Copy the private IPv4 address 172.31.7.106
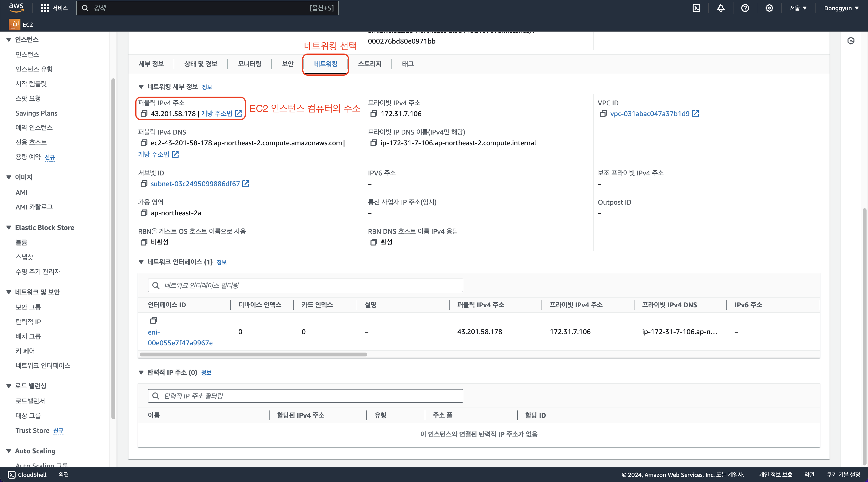Image resolution: width=868 pixels, height=482 pixels. (373, 114)
